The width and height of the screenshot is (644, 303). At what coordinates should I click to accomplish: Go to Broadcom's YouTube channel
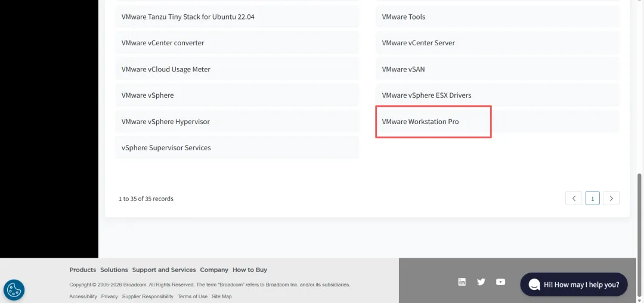click(x=501, y=282)
